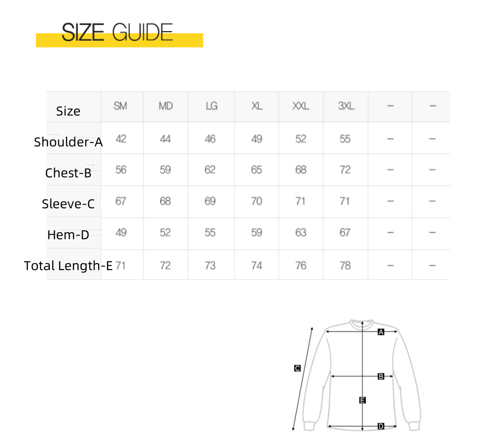The height and width of the screenshot is (443, 504).
Task: Click the C sleeve marker beside the sweater
Action: pos(297,368)
